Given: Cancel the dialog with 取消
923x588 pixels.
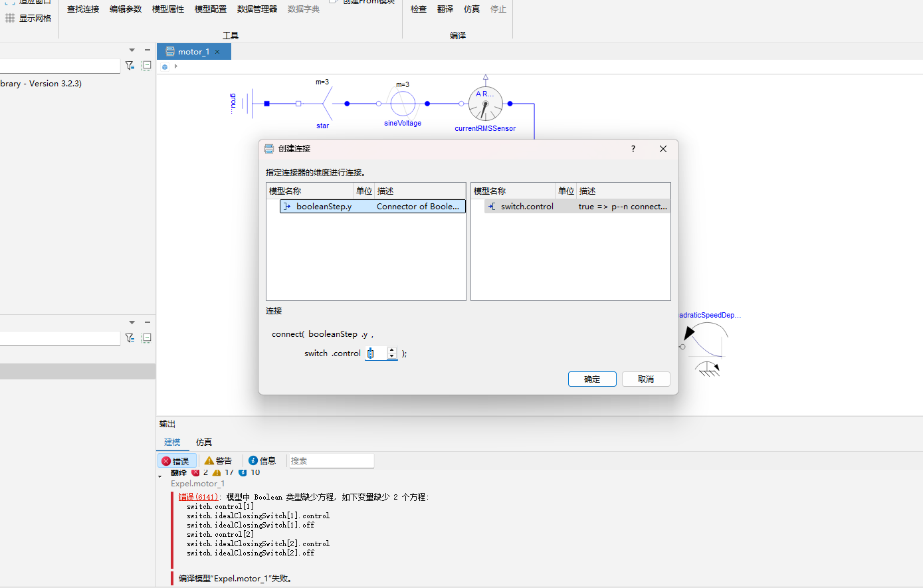Looking at the screenshot, I should coord(646,379).
